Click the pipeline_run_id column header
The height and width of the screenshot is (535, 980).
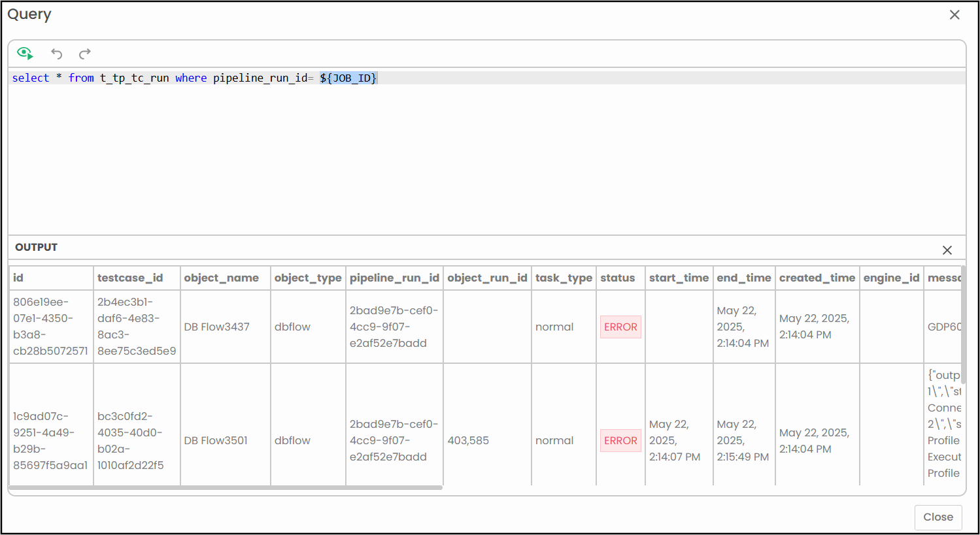[394, 278]
